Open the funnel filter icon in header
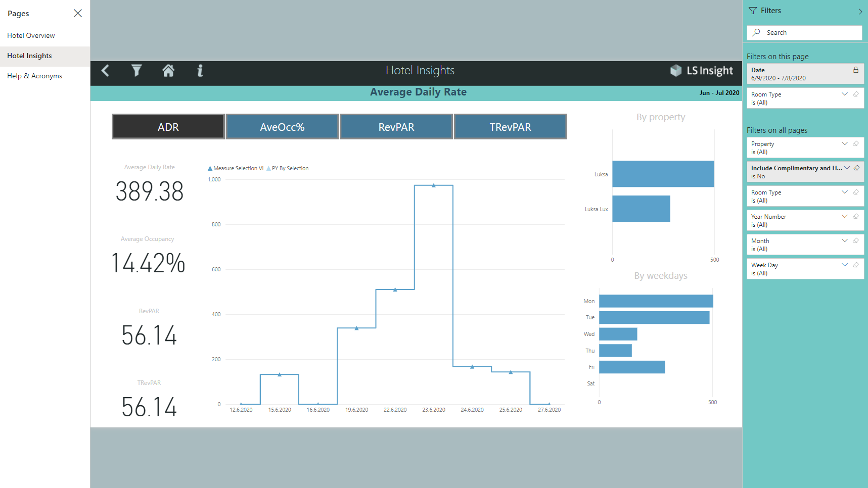 pos(136,71)
